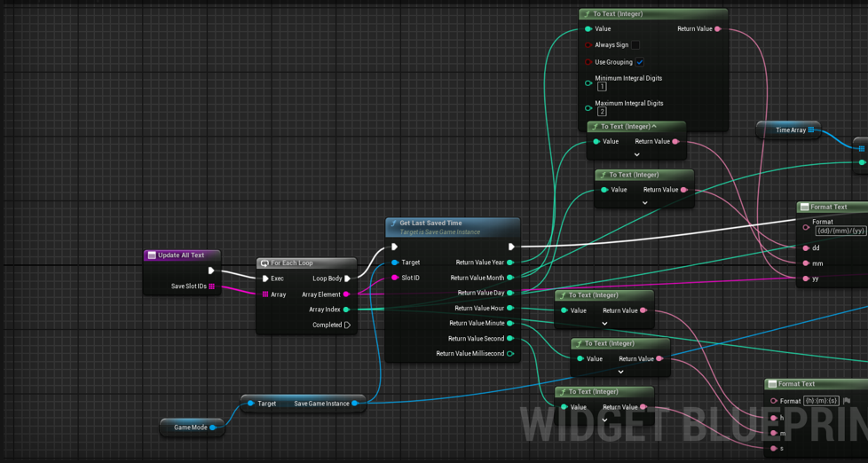The width and height of the screenshot is (868, 463).
Task: Click the Array Index output pin
Action: point(346,310)
